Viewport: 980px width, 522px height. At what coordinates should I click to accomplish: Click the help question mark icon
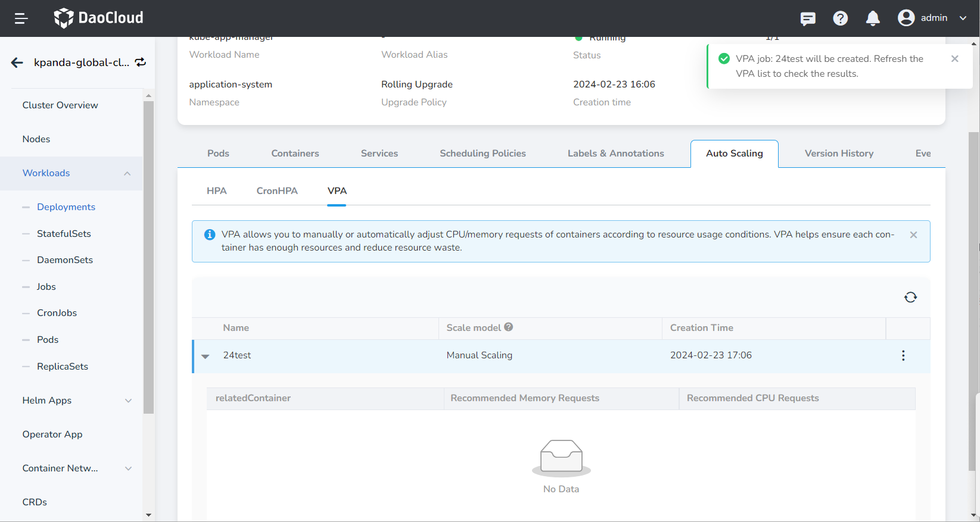coord(840,18)
